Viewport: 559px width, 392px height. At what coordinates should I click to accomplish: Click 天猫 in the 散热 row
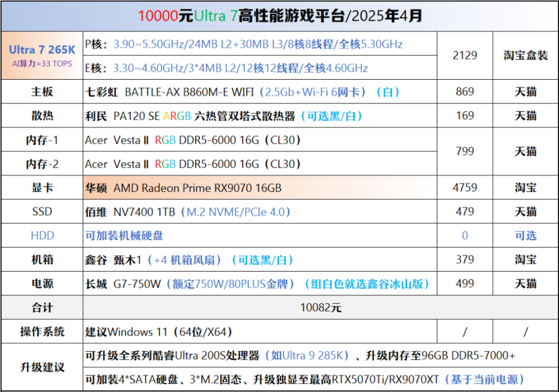(525, 115)
